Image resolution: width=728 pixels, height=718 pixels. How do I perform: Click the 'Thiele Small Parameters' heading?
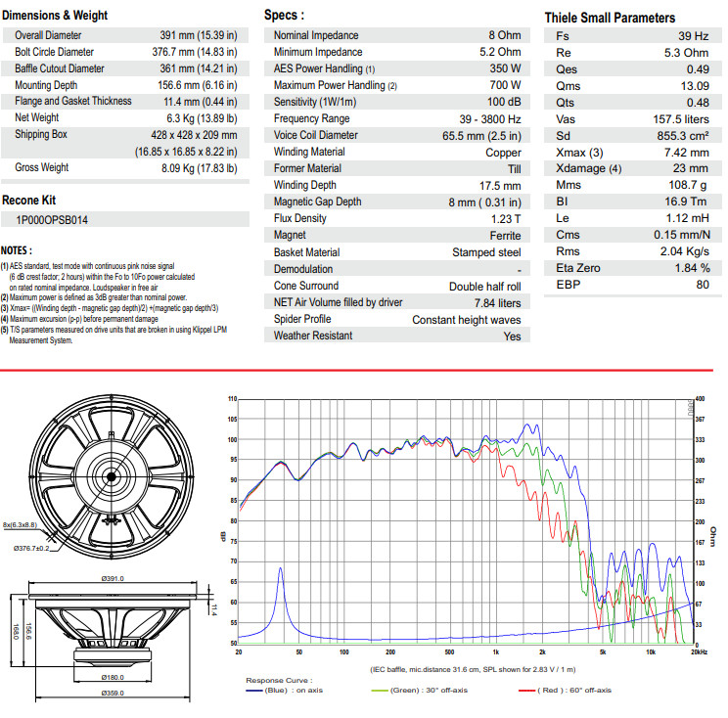click(610, 19)
